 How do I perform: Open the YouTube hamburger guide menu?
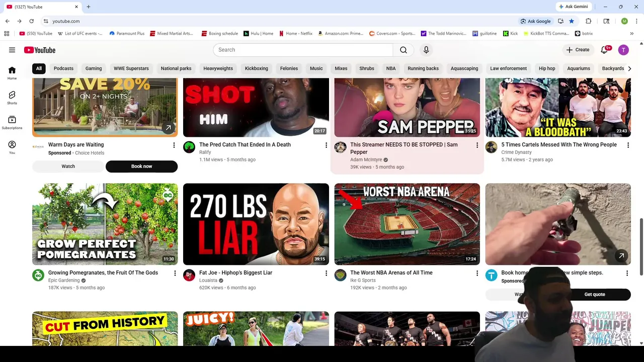tap(12, 50)
